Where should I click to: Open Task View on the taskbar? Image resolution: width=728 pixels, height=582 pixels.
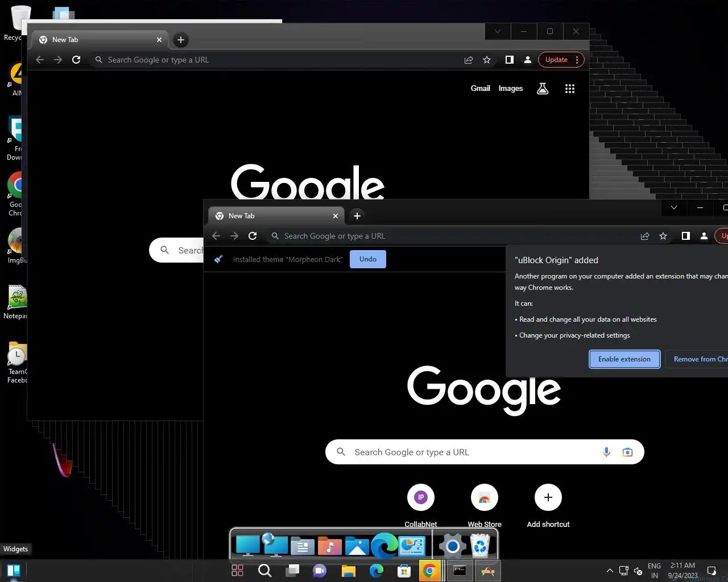pyautogui.click(x=292, y=571)
